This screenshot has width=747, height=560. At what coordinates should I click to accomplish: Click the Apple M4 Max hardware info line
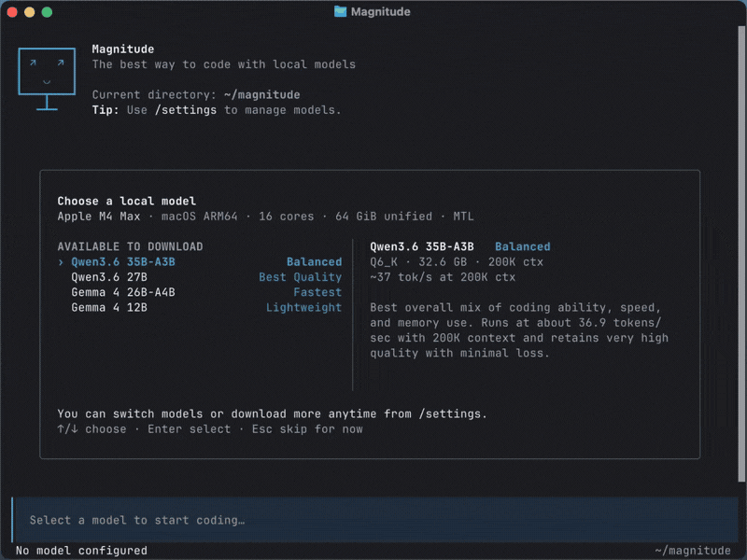(x=265, y=217)
